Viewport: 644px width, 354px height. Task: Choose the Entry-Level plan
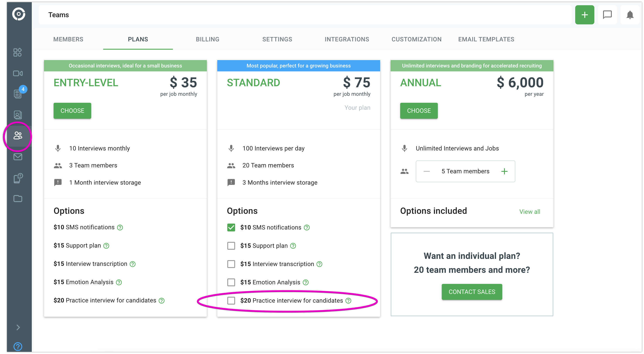72,111
